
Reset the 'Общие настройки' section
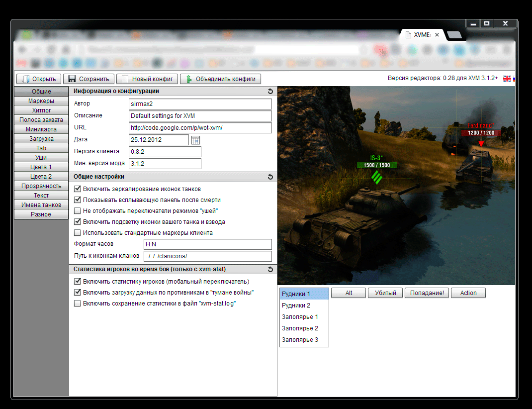coord(270,177)
